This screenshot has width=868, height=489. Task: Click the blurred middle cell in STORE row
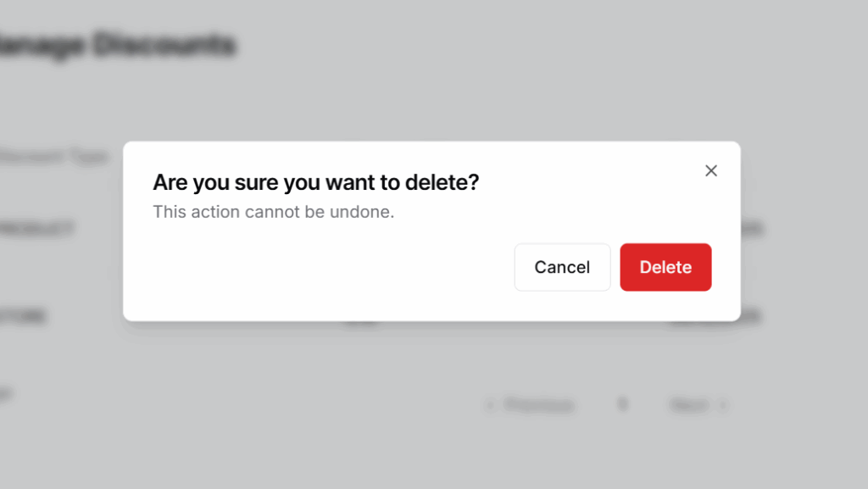pyautogui.click(x=359, y=323)
